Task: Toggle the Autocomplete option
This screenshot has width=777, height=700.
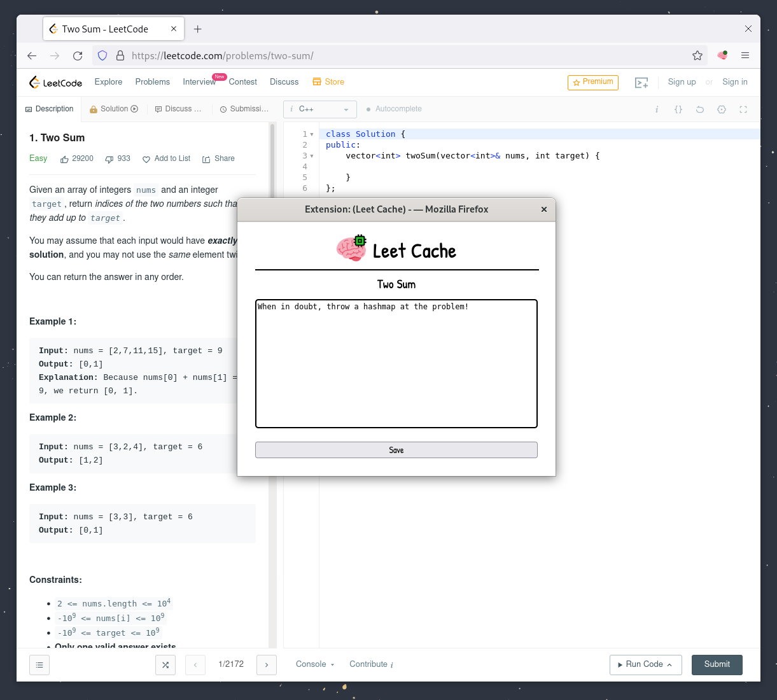Action: (394, 109)
